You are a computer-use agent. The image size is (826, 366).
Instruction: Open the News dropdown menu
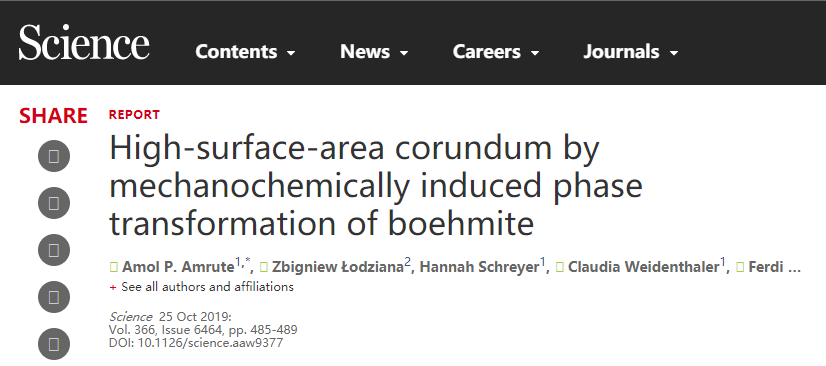coord(374,52)
